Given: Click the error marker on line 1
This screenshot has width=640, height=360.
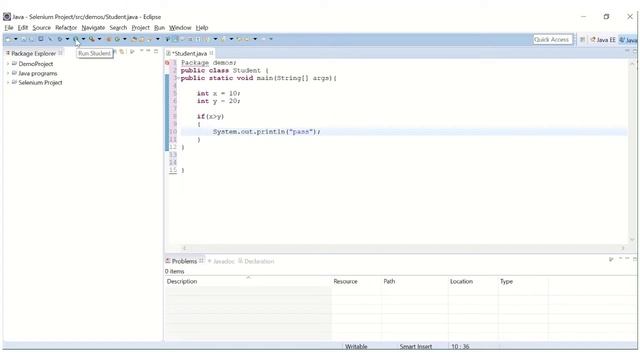Looking at the screenshot, I should (167, 62).
